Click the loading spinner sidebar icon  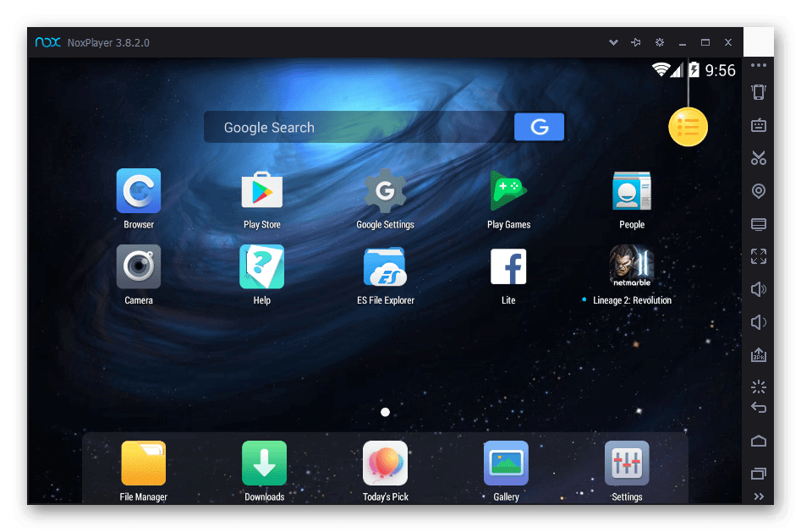pyautogui.click(x=758, y=387)
